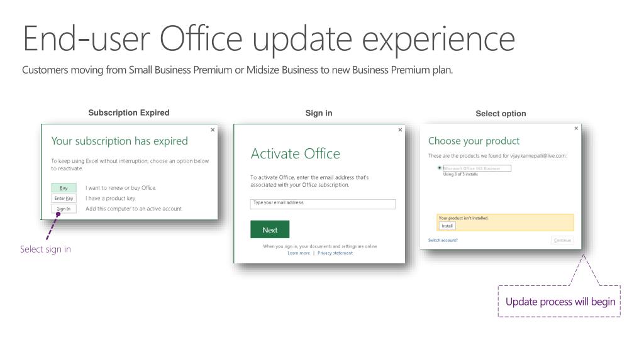Close the Choose your product dialog
644x362 pixels.
(576, 128)
